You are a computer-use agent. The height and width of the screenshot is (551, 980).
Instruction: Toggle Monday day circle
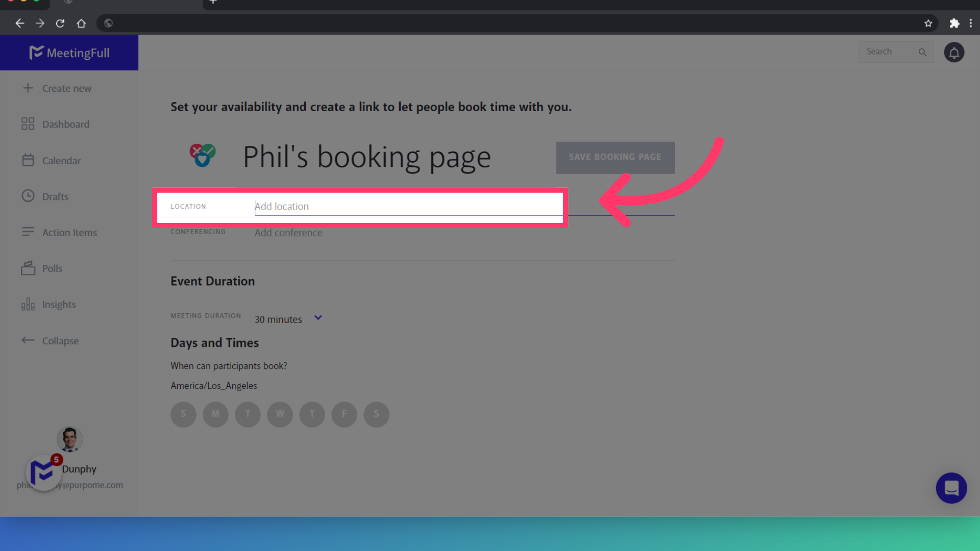[x=215, y=414]
